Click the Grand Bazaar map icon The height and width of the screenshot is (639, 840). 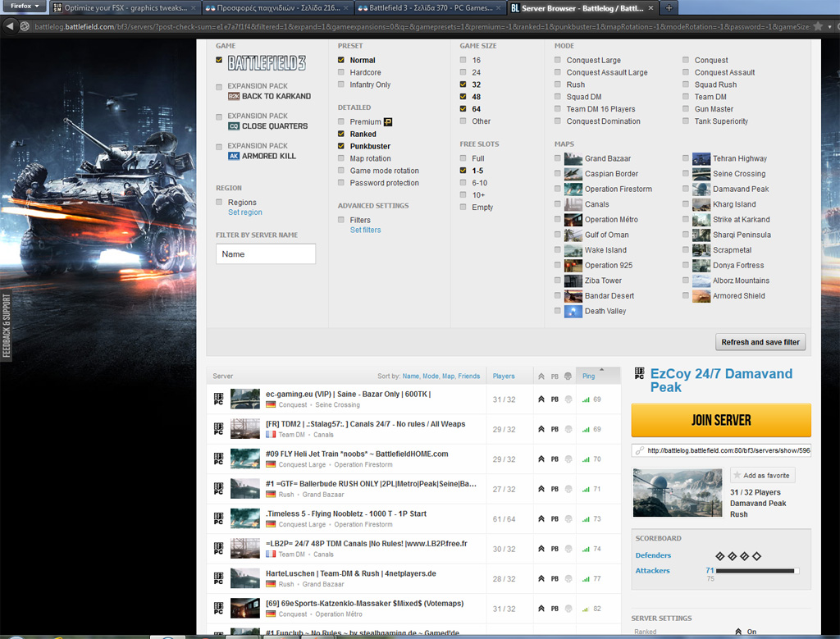573,158
